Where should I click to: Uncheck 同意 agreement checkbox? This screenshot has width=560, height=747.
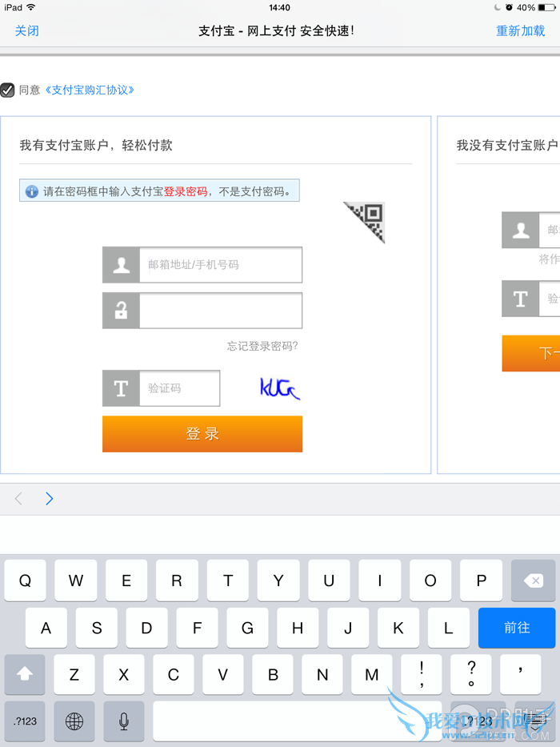7,90
